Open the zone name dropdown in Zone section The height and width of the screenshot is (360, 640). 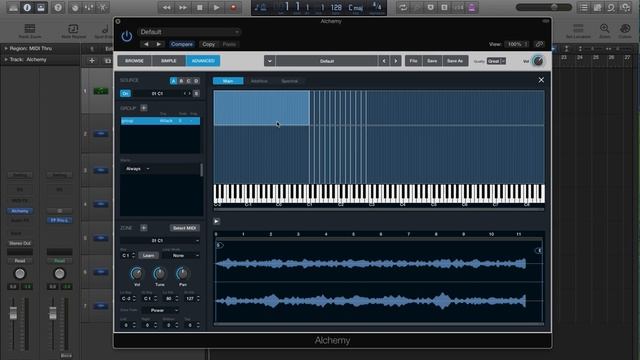[x=160, y=241]
